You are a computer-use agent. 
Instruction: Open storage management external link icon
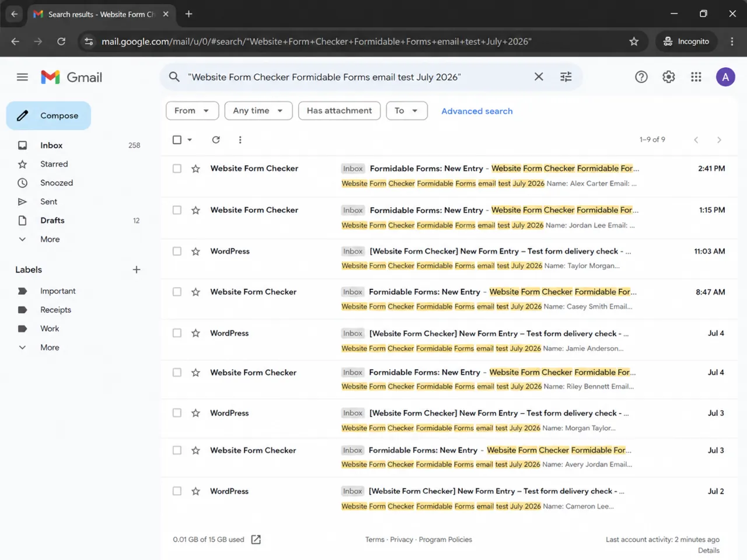pos(256,540)
